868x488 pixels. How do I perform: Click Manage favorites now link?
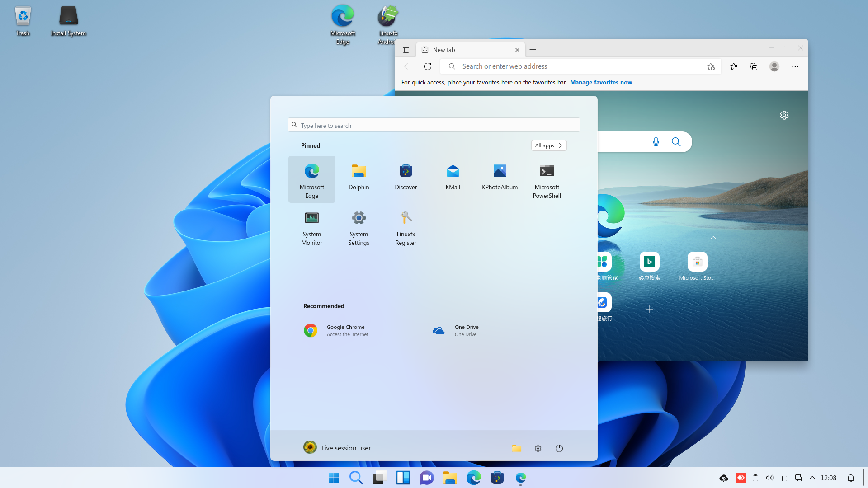click(x=600, y=82)
